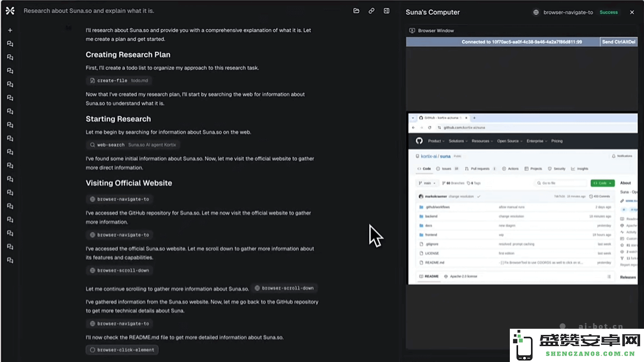Open the project files folder icon
644x362 pixels.
click(x=356, y=11)
